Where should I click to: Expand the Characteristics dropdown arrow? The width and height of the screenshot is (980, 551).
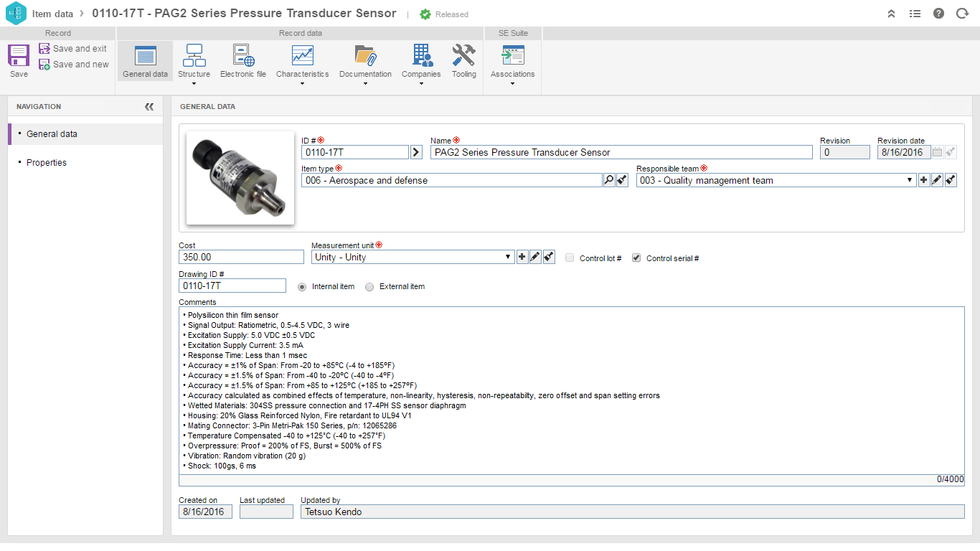click(x=302, y=84)
